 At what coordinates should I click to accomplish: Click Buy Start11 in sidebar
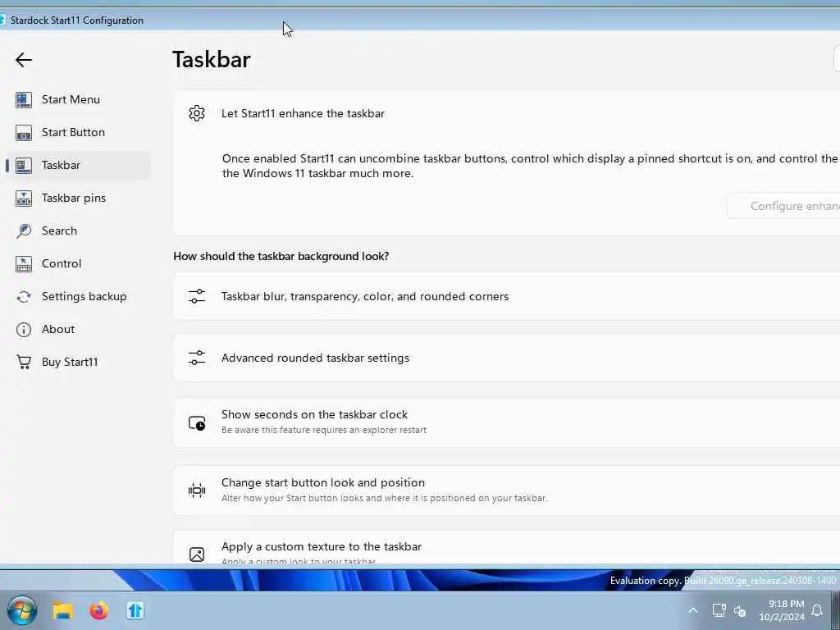78,362
